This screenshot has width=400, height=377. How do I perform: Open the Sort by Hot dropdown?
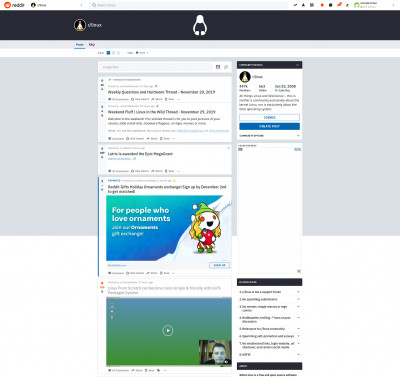tap(142, 53)
